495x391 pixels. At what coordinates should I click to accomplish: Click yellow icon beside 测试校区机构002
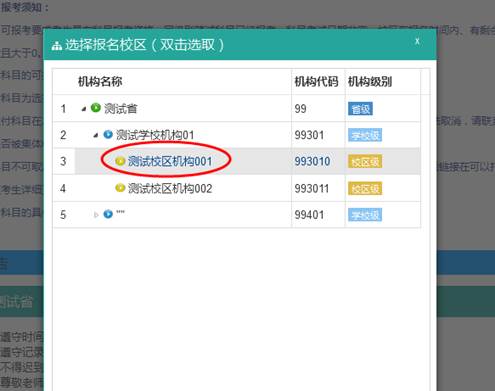click(x=120, y=188)
